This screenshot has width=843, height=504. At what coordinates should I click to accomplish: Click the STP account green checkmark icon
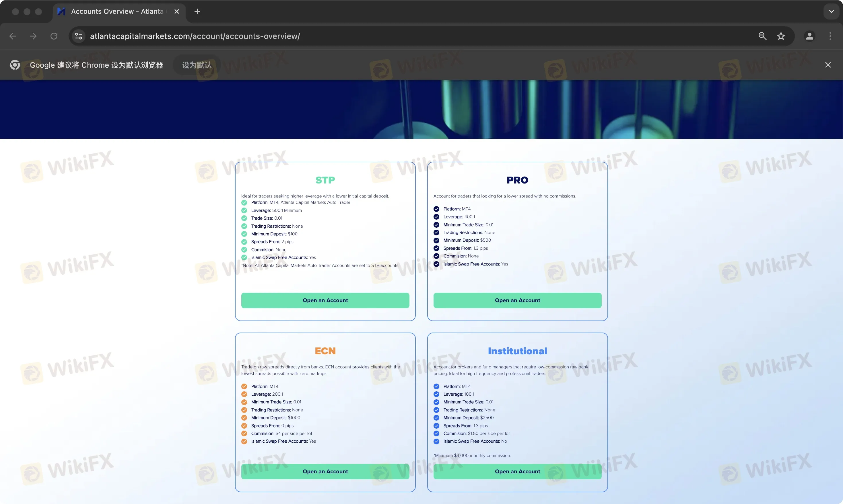click(244, 202)
